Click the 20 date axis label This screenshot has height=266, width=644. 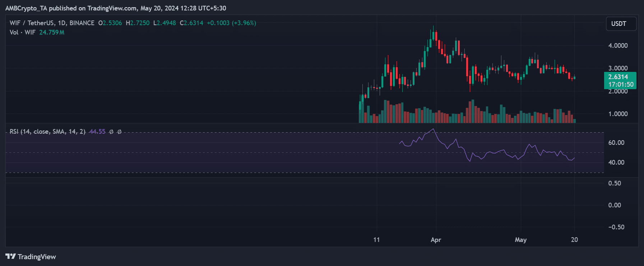(574, 240)
